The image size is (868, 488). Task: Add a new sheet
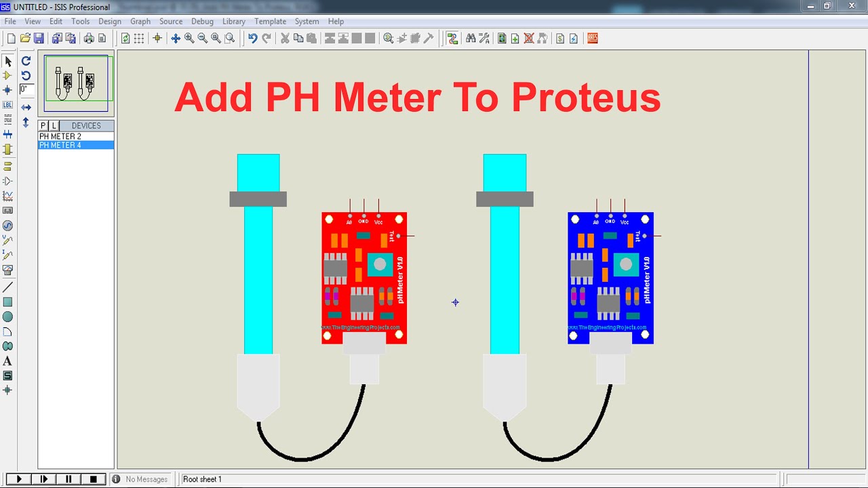[515, 39]
